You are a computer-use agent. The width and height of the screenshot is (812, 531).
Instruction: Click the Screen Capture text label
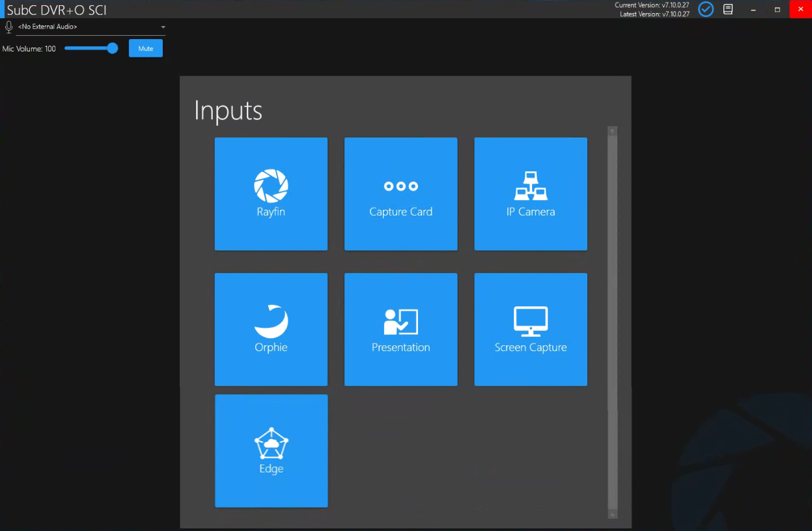click(531, 348)
